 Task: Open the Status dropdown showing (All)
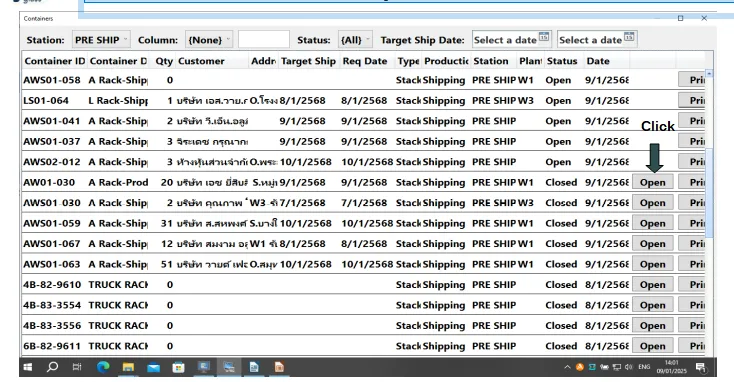tap(355, 40)
